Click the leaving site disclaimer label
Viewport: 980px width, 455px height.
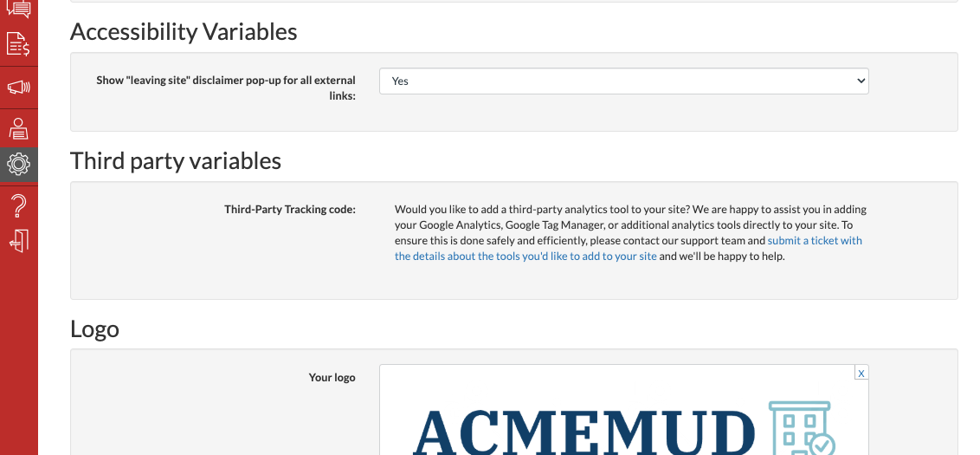226,88
